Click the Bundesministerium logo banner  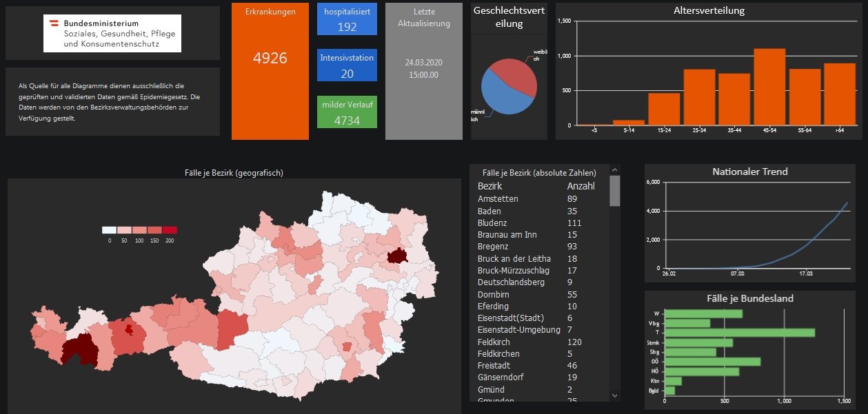point(112,33)
